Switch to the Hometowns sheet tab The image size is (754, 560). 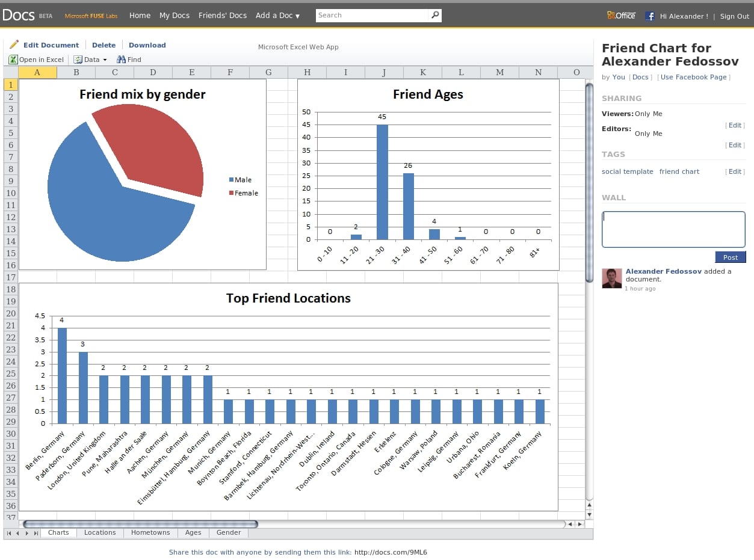(150, 533)
